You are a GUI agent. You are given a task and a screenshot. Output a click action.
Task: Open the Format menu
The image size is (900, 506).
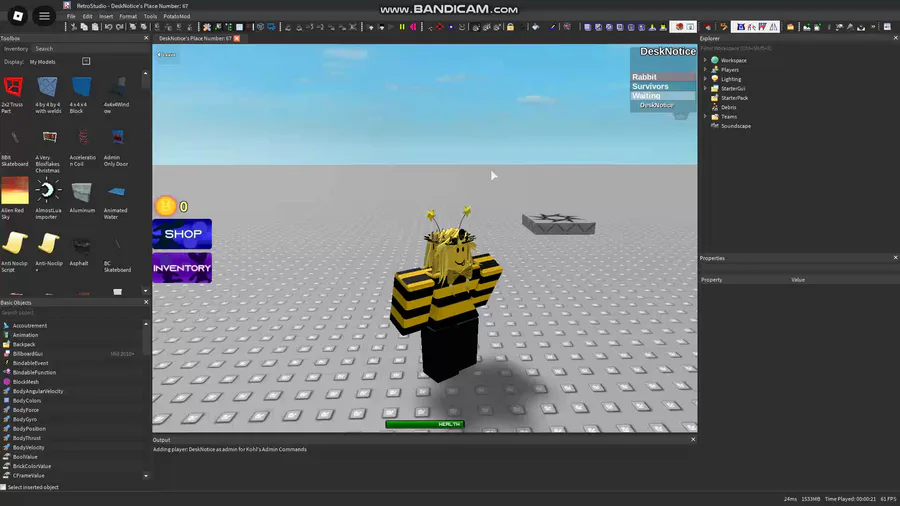[128, 17]
